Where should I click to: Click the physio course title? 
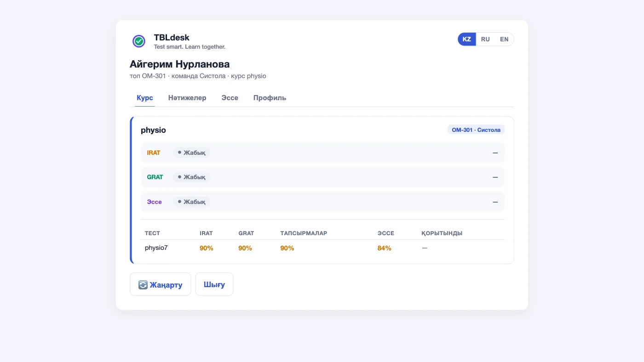[153, 130]
